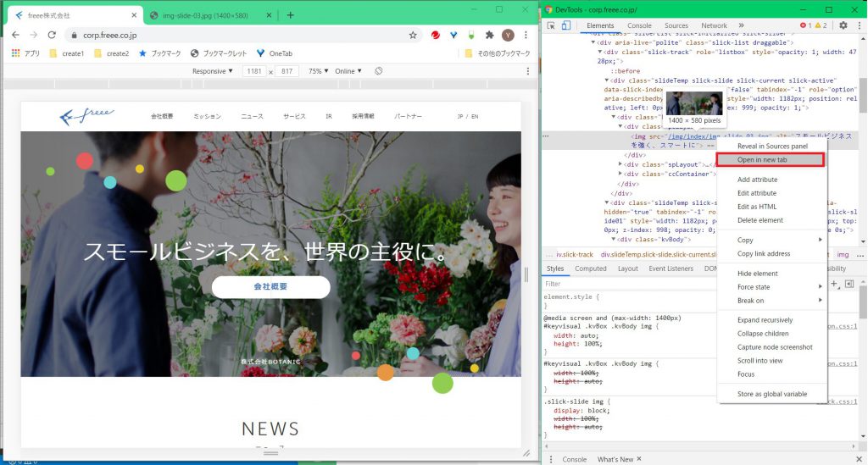Switch to the Sources tab
The width and height of the screenshot is (868, 465).
pyautogui.click(x=676, y=25)
